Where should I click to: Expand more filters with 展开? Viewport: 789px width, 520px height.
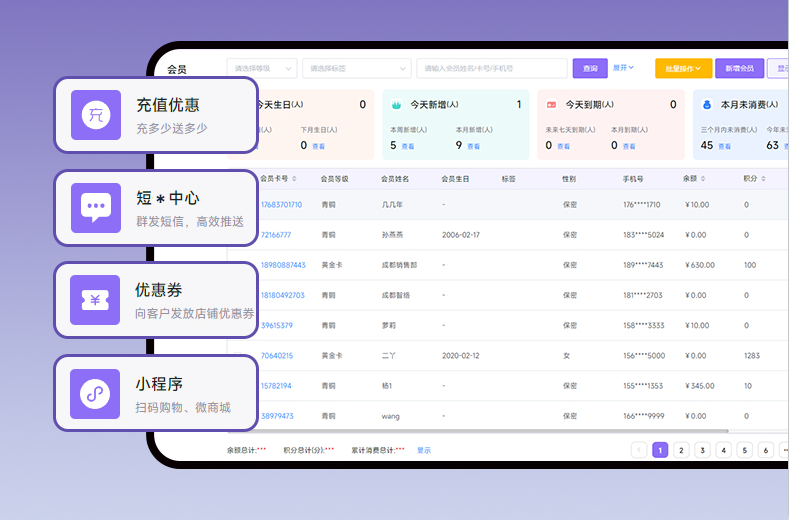coord(623,68)
